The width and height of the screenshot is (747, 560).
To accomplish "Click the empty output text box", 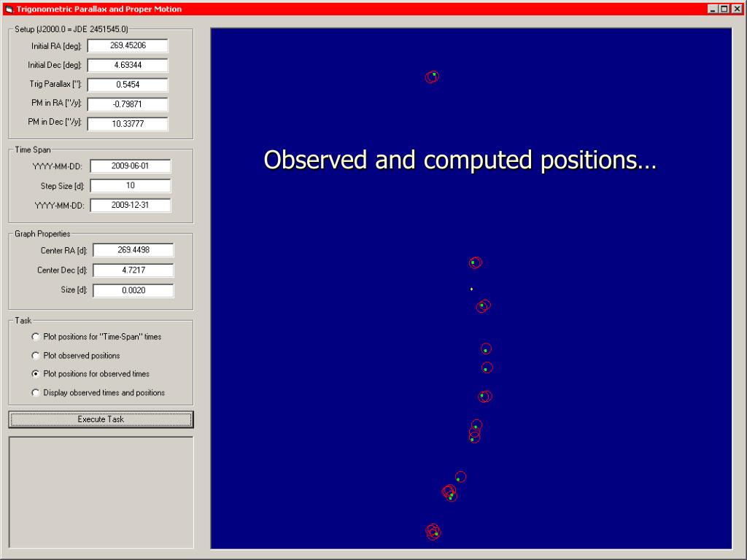I will tap(101, 492).
